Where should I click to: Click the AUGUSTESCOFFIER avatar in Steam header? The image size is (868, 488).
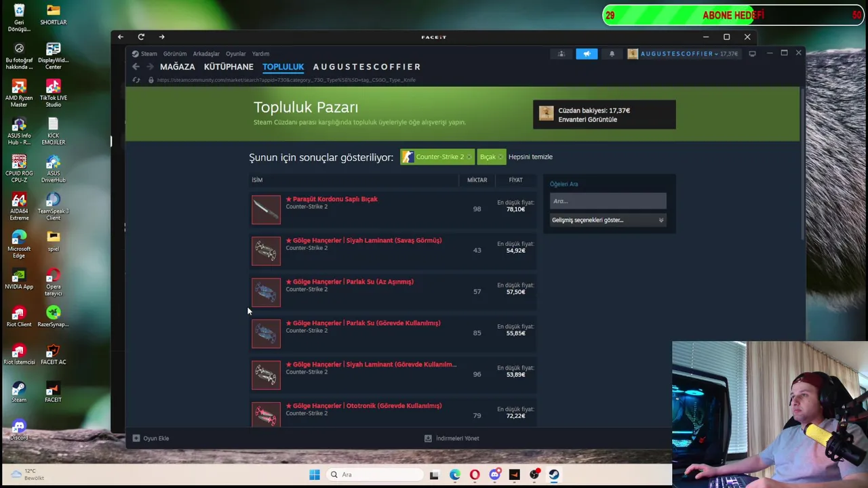click(x=633, y=54)
